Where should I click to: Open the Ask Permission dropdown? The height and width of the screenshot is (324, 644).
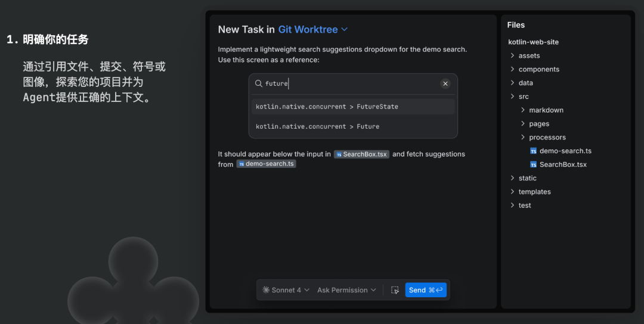point(346,290)
